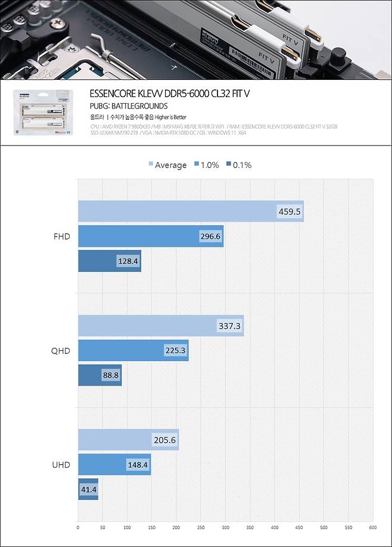Click the ESSENCORE KLEVV DDR5-6000 chart title
Viewport: 392px width, 547px height.
pos(171,94)
